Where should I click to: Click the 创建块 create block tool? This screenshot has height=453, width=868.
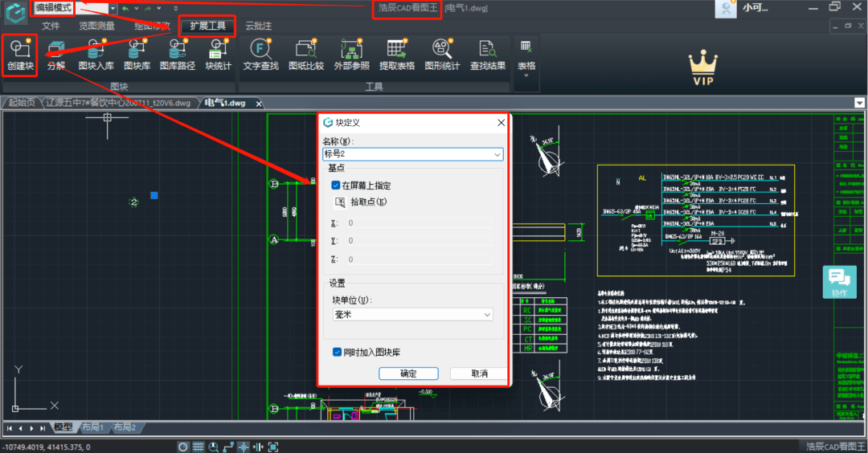click(x=20, y=55)
